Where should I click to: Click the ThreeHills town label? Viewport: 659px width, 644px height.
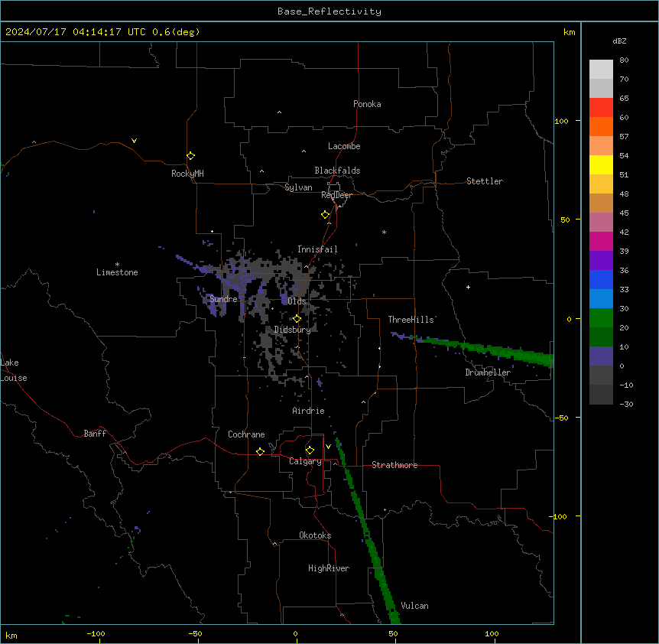[411, 320]
